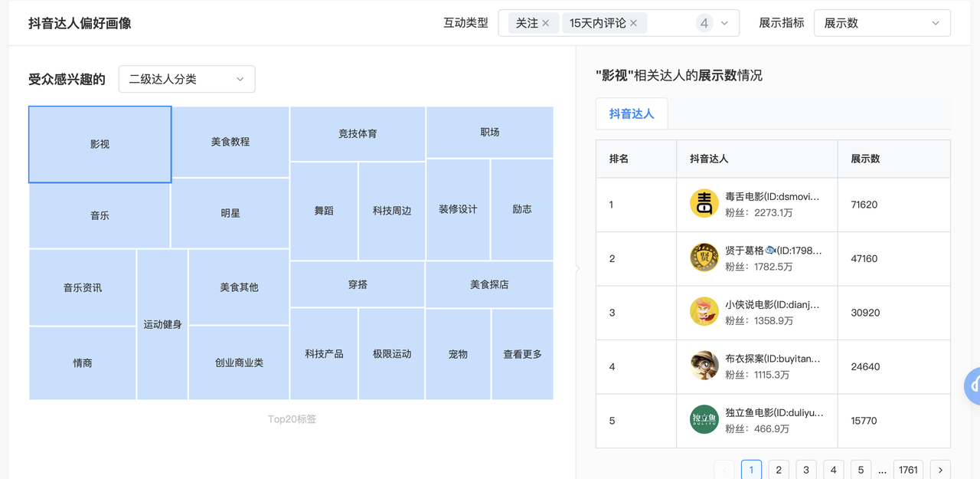Choose the 装修设计 treemap block

click(x=458, y=209)
